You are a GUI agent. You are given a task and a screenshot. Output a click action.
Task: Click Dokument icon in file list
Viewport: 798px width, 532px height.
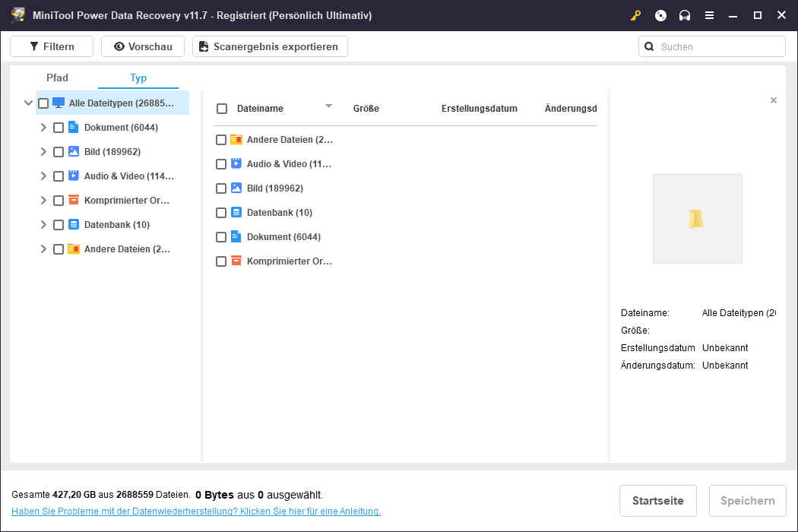(x=236, y=236)
